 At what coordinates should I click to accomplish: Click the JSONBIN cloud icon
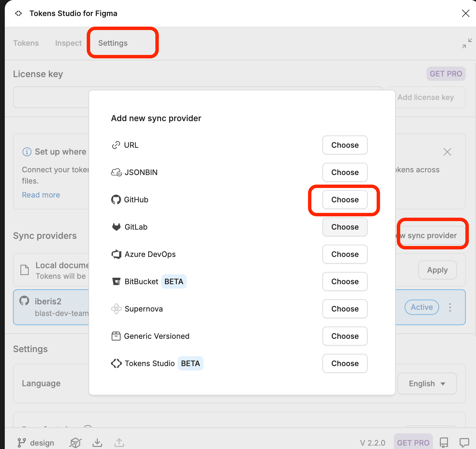coord(116,172)
